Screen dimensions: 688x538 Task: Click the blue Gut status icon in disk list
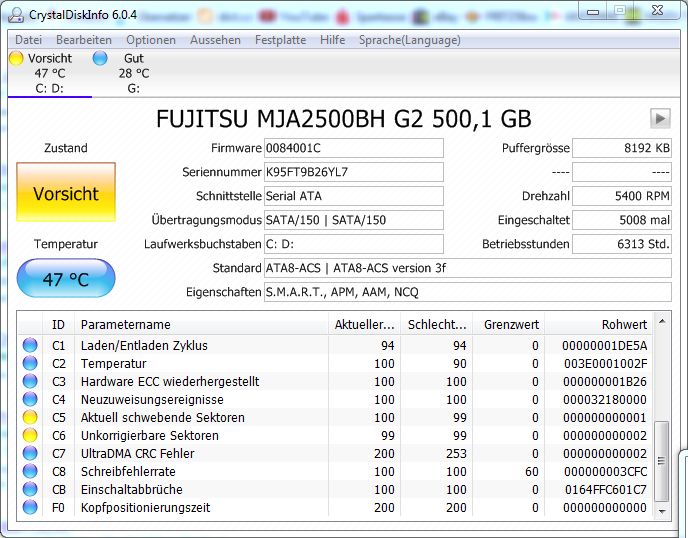100,58
